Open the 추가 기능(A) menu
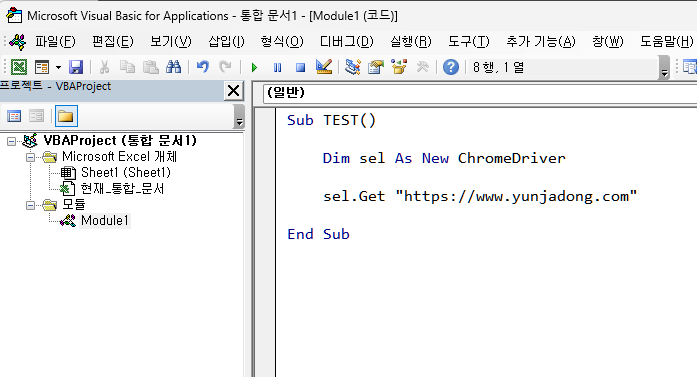 click(x=541, y=41)
